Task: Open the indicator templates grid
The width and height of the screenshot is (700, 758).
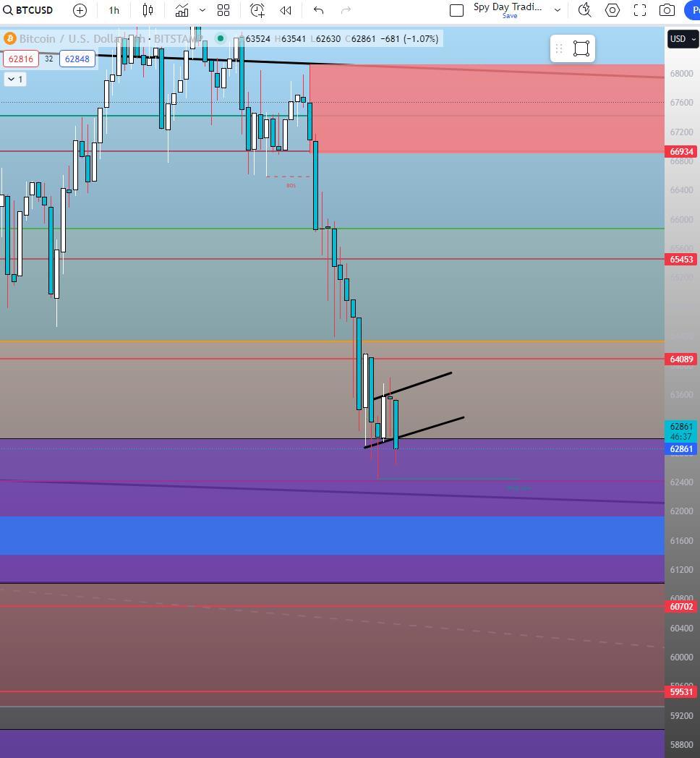Action: (x=223, y=10)
